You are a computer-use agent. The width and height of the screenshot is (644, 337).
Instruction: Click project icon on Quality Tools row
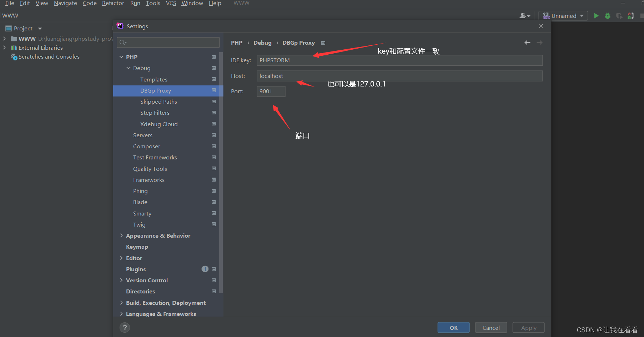point(213,169)
